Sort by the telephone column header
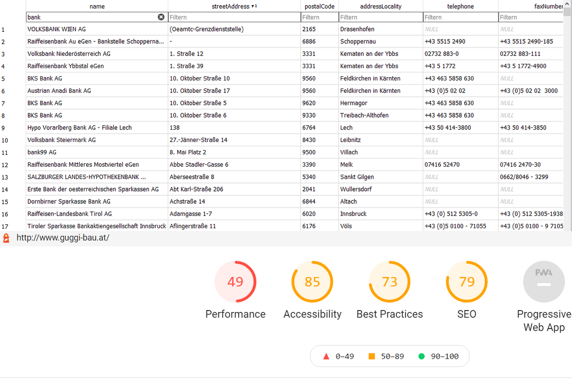The image size is (572, 392). [460, 6]
